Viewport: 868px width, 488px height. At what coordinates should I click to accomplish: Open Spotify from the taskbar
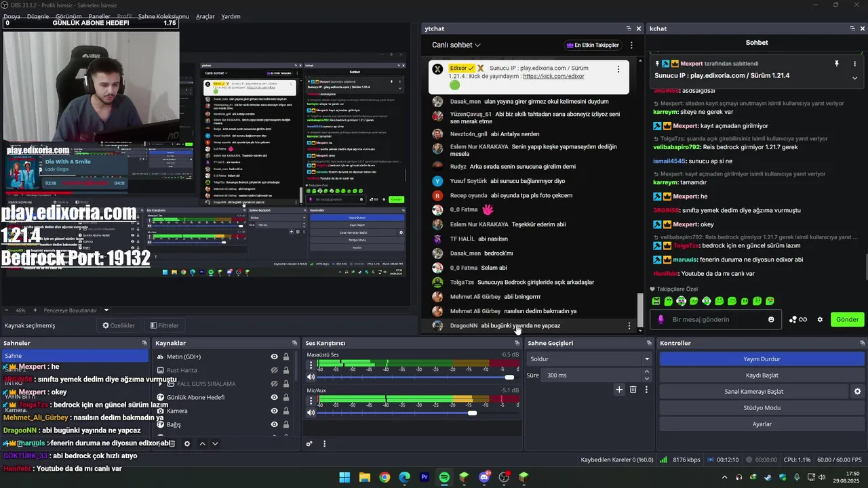coord(444,477)
